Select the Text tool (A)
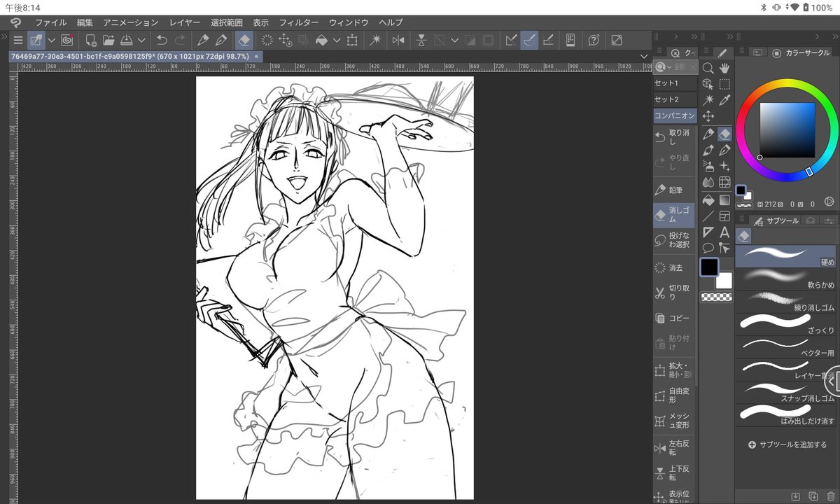 coord(724,232)
